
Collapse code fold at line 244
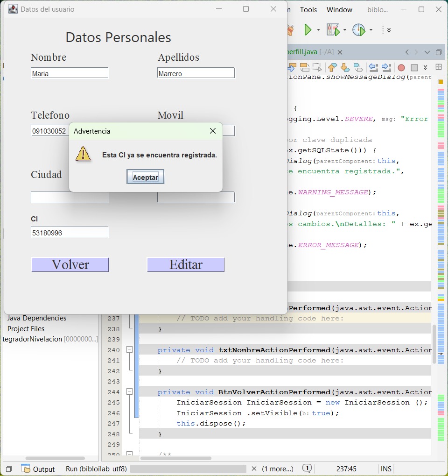pos(130,392)
